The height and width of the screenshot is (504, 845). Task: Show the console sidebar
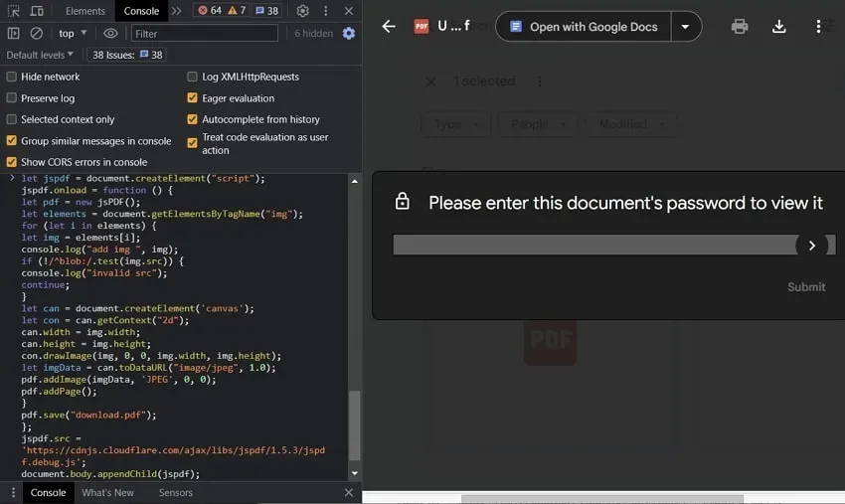click(14, 34)
